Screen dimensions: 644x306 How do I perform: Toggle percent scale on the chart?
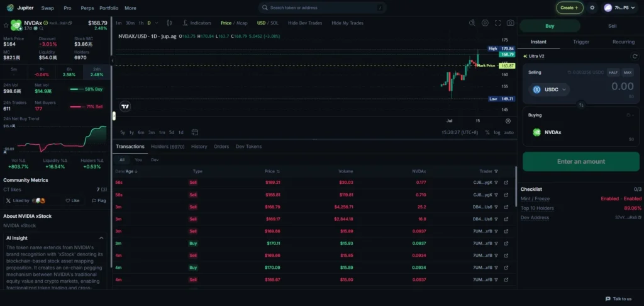(x=487, y=132)
